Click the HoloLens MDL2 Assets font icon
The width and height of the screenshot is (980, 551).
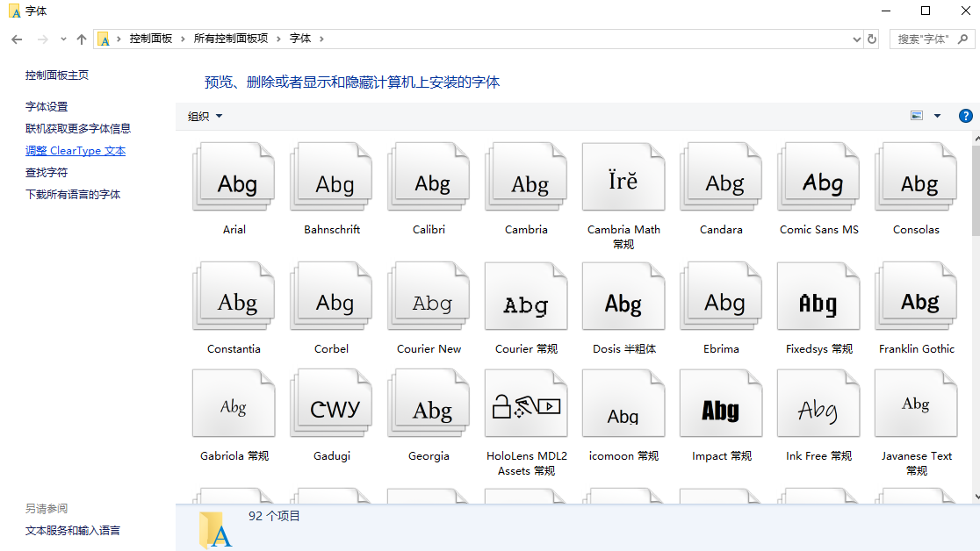click(x=526, y=404)
